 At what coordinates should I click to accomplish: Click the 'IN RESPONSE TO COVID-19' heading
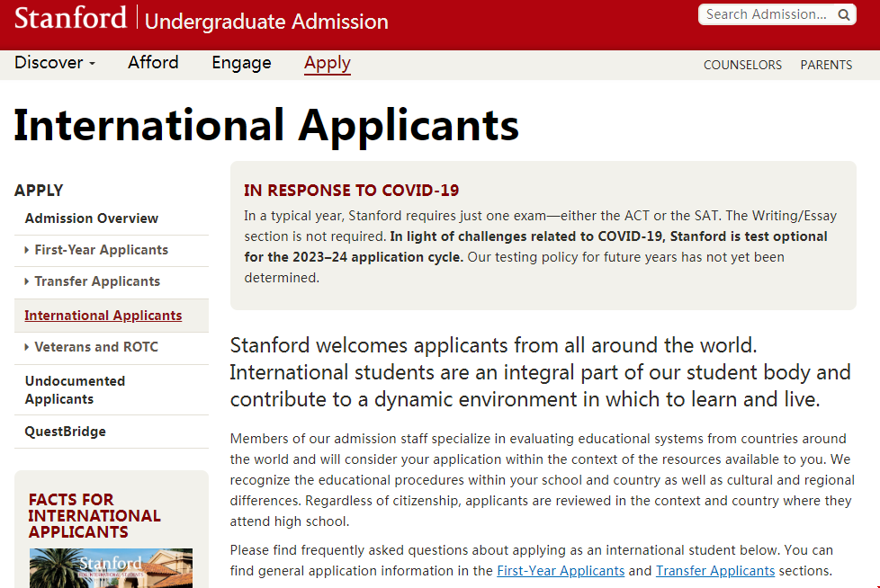click(x=351, y=191)
